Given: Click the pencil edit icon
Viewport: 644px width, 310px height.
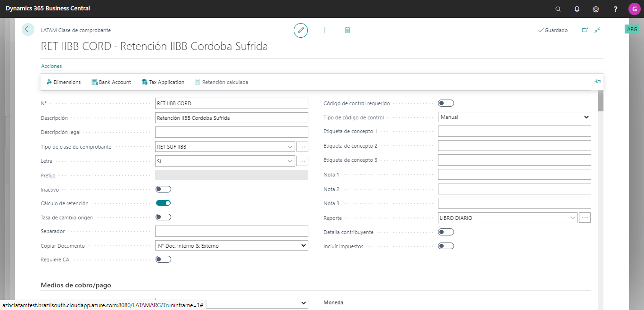Looking at the screenshot, I should (x=301, y=30).
